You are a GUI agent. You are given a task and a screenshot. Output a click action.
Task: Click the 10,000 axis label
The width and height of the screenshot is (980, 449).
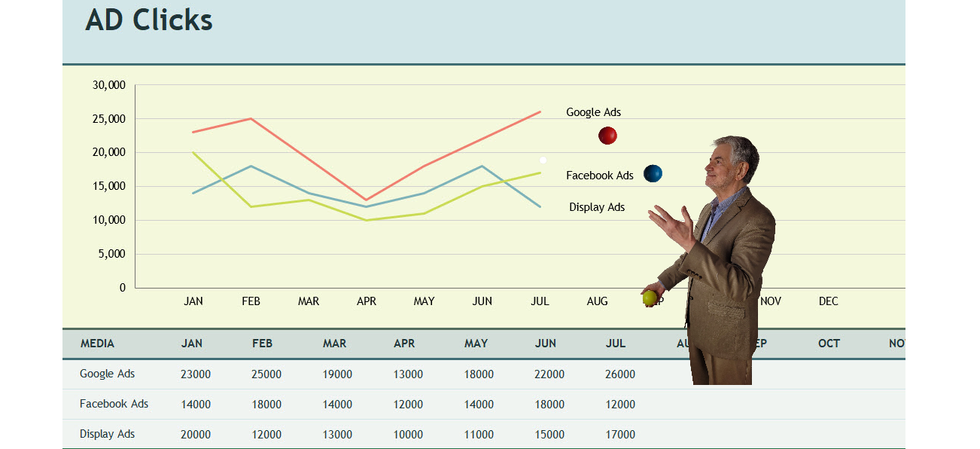pos(109,220)
